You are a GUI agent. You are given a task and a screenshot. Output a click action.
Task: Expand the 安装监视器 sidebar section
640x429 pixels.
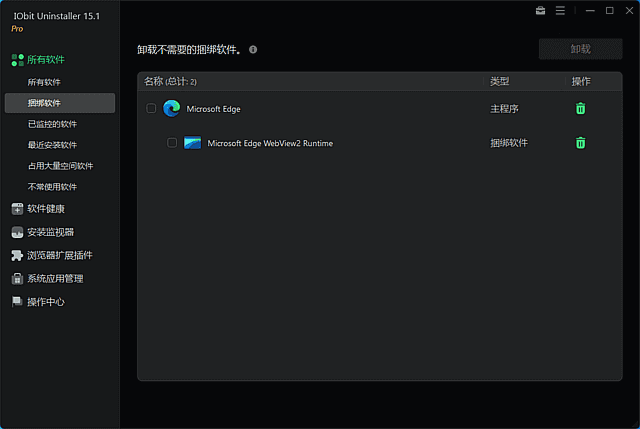tap(50, 232)
